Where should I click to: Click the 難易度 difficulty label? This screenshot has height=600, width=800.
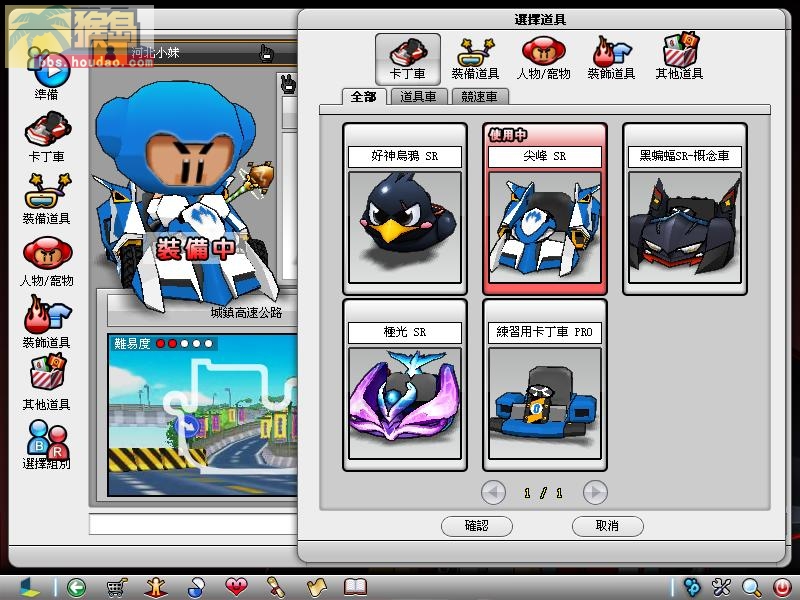[x=132, y=343]
